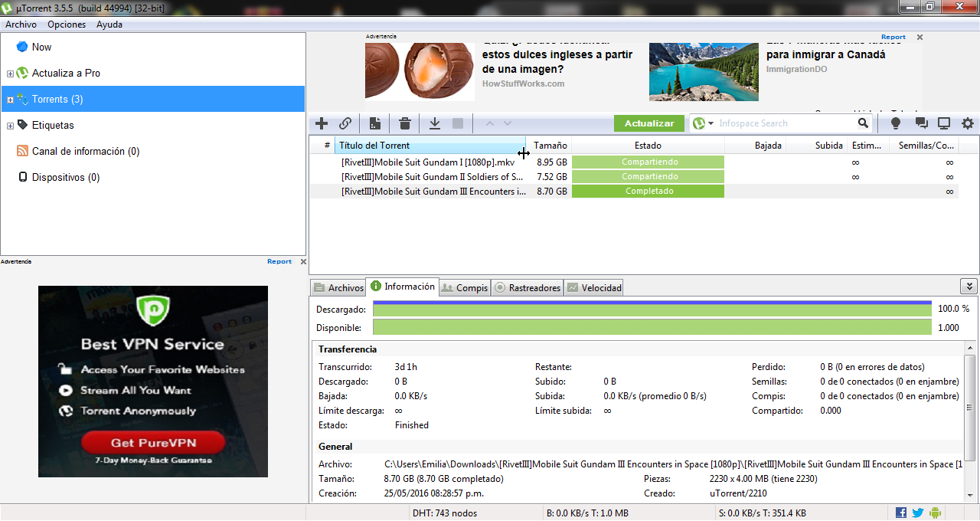The height and width of the screenshot is (521, 980).
Task: Click the µTorrent Pro upgrade icon
Action: point(22,73)
